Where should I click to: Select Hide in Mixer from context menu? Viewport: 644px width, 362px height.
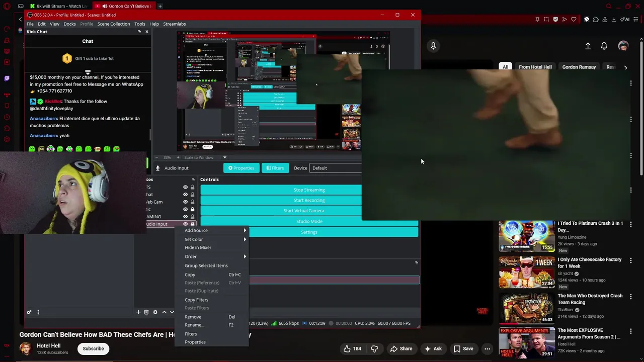[212, 247]
